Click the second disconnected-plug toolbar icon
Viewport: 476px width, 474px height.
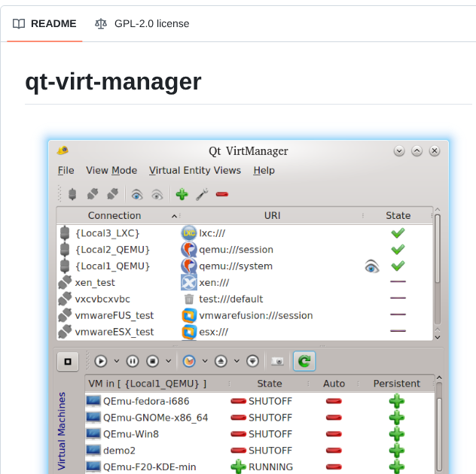tap(93, 194)
